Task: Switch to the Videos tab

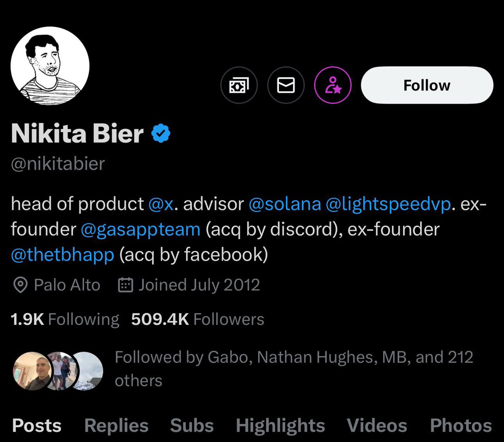Action: point(377,426)
